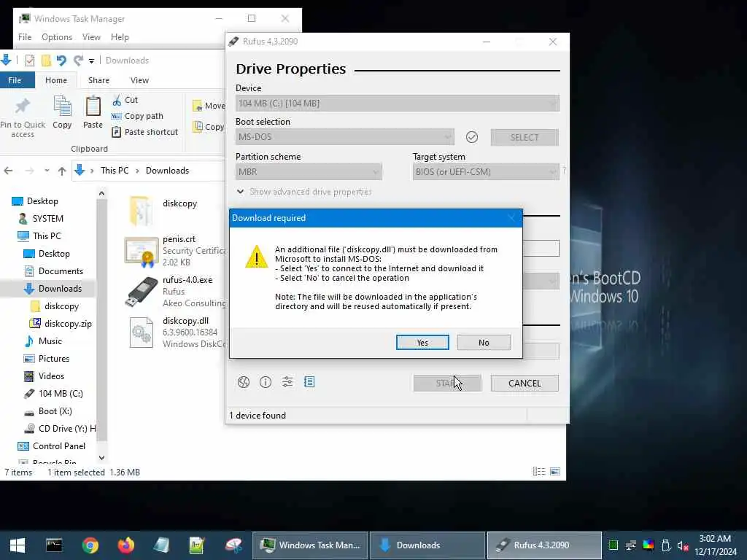
Task: Open the Device dropdown in Rufus
Action: 398,104
